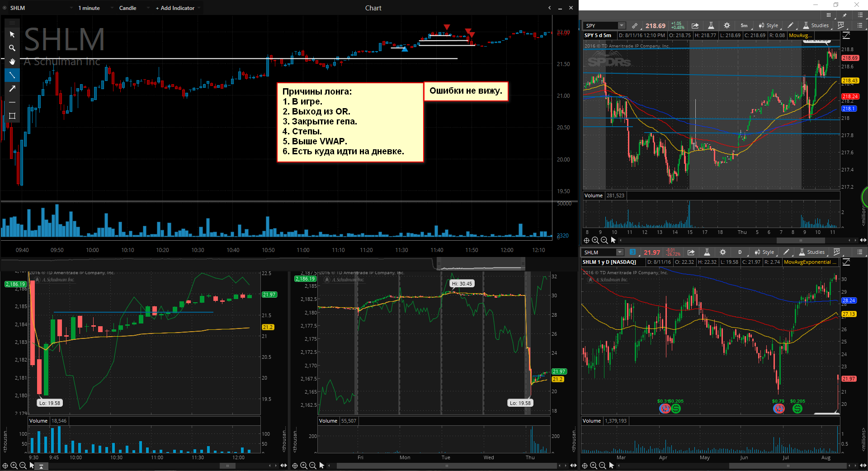The width and height of the screenshot is (868, 471).
Task: Open list menu icon in SHLM daily toolbar
Action: (860, 252)
